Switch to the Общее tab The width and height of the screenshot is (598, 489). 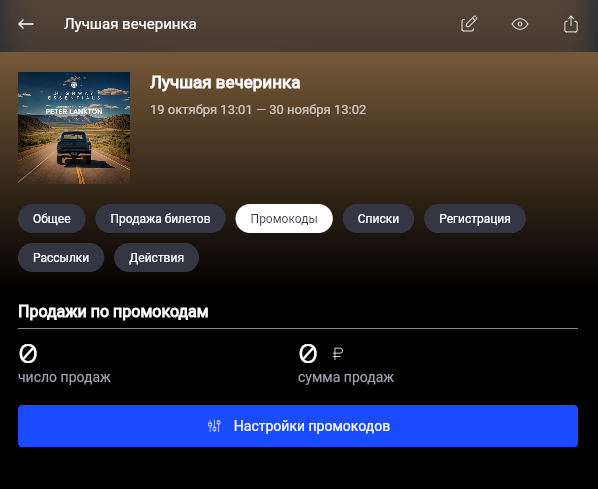[x=51, y=219]
